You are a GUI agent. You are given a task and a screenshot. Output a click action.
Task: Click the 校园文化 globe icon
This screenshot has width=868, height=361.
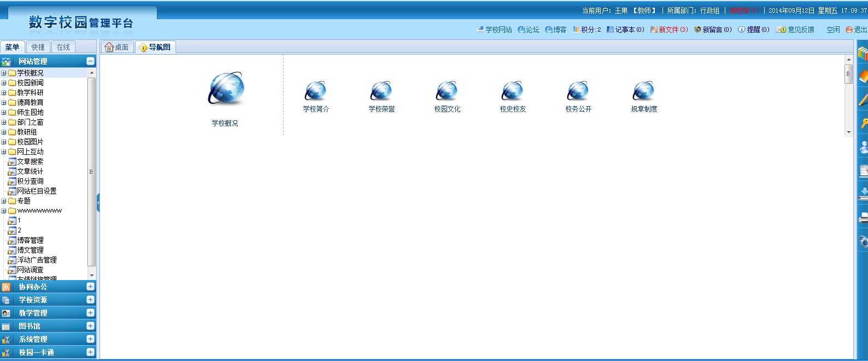tap(447, 91)
